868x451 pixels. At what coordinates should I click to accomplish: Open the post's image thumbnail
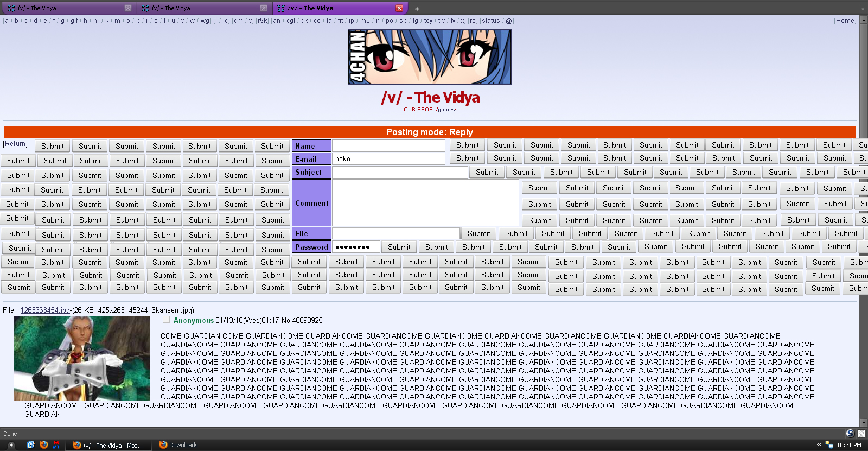(x=81, y=358)
